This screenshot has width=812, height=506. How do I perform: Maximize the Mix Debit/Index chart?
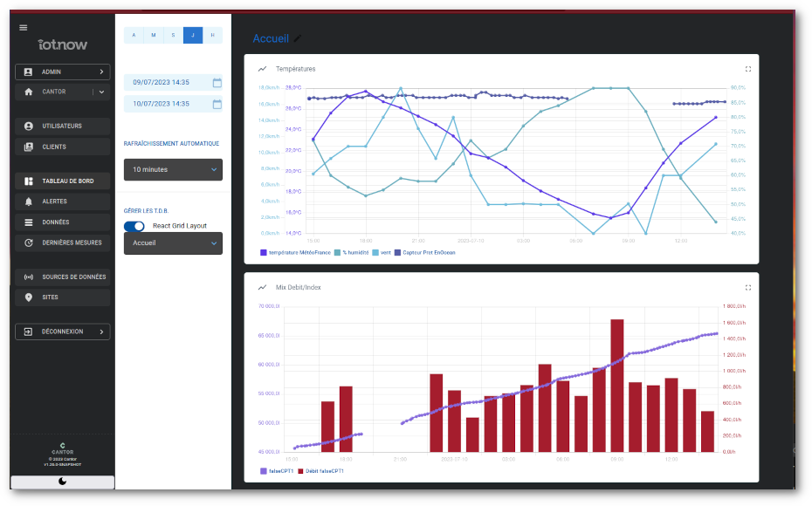(x=748, y=287)
